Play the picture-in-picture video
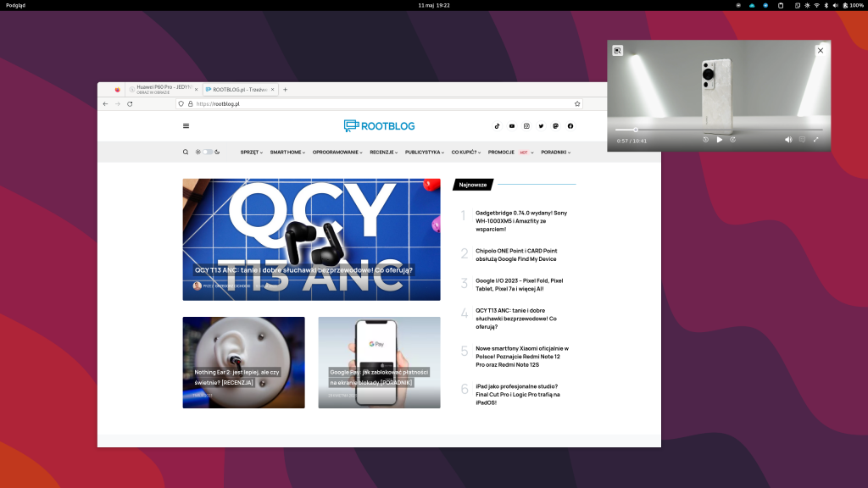Screen dimensions: 868x488 coord(720,139)
